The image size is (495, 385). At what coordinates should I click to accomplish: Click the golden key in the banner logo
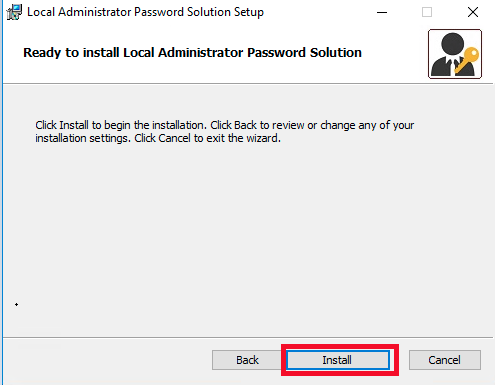(x=467, y=60)
